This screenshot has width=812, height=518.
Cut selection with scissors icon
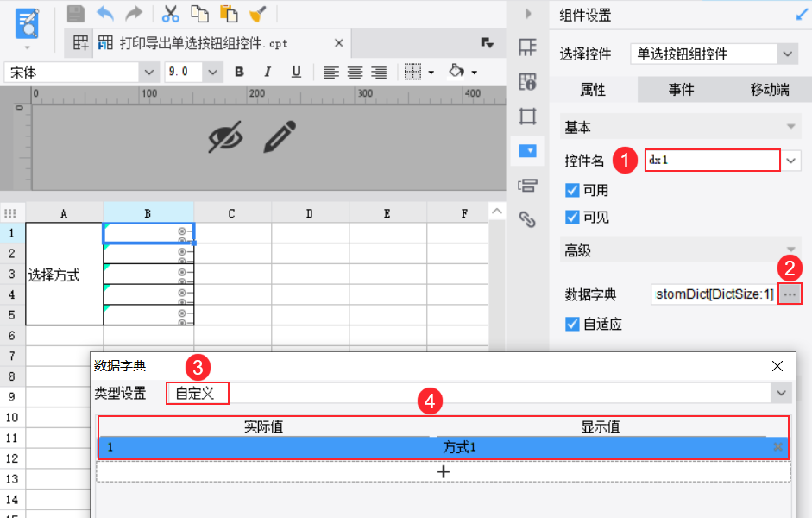point(170,14)
